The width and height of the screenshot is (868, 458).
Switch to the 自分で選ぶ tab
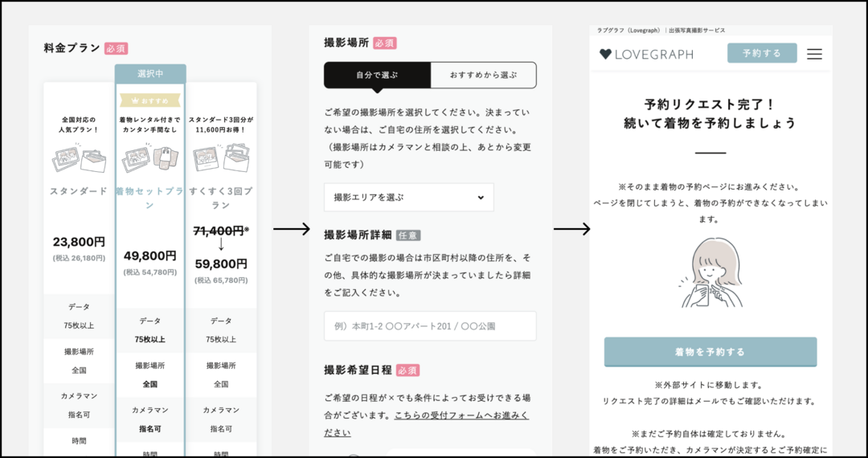(x=377, y=76)
